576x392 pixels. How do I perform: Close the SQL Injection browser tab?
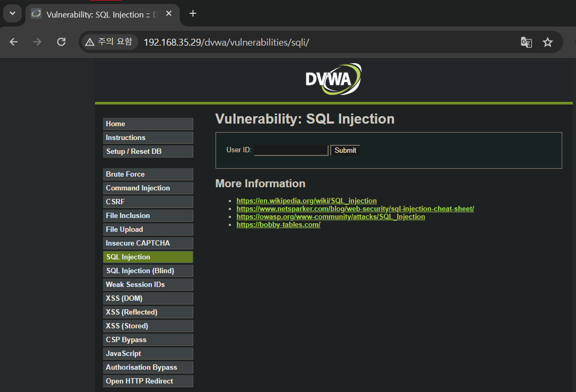coord(169,14)
